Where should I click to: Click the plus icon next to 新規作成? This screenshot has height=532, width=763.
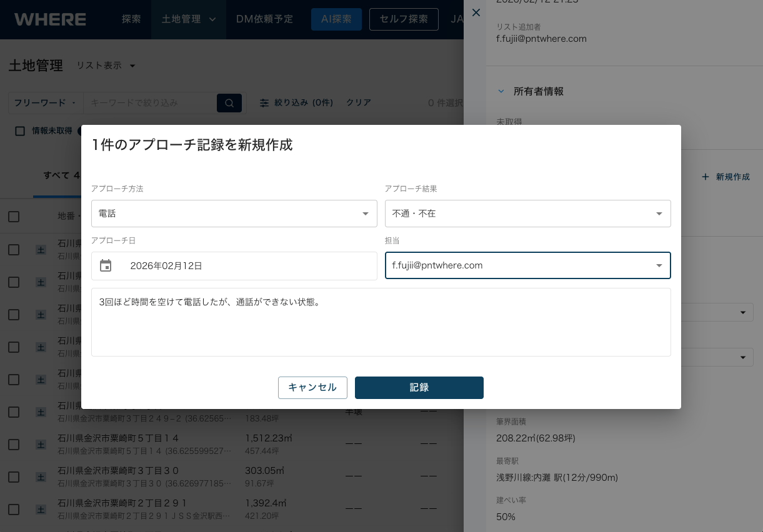[x=706, y=177]
